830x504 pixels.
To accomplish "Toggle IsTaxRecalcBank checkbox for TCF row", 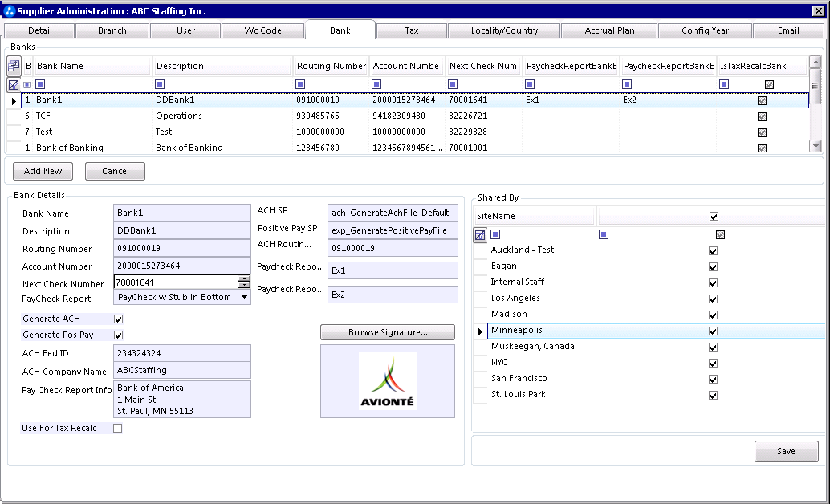I will click(763, 116).
